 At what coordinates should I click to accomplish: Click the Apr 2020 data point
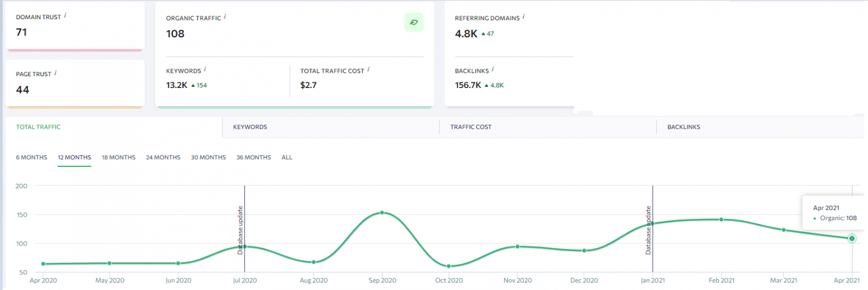[x=43, y=264]
